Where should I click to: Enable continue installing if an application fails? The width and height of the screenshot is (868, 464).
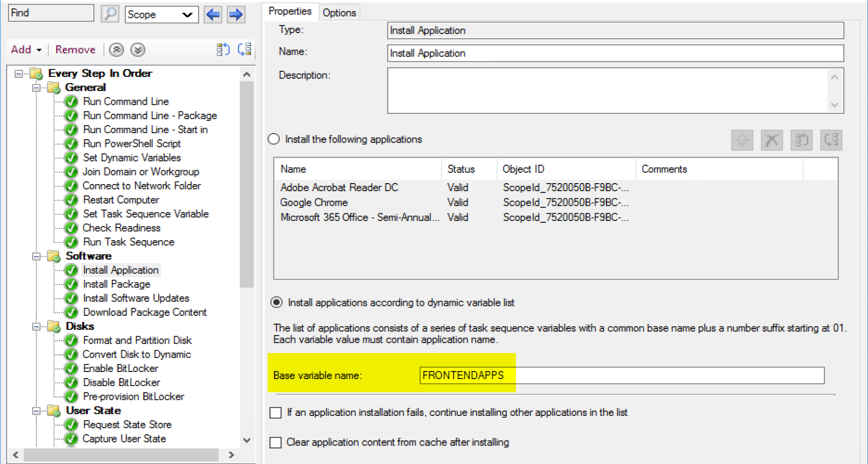pyautogui.click(x=276, y=413)
